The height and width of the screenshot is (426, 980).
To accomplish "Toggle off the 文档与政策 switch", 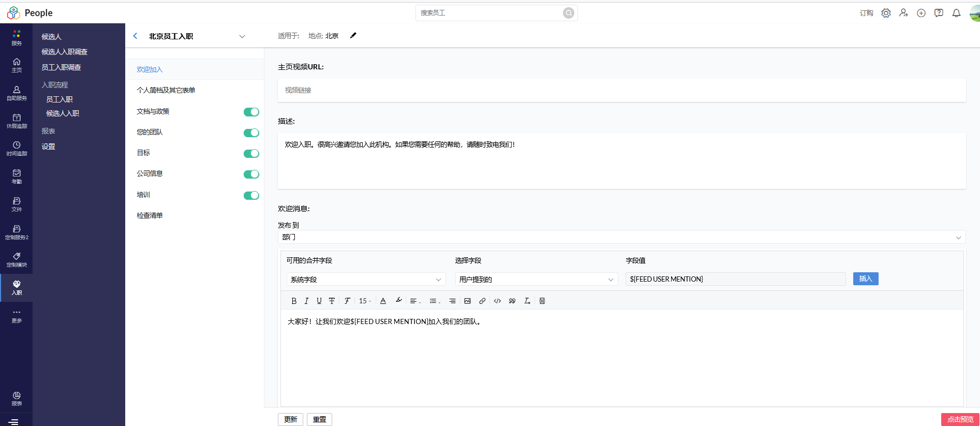I will click(x=251, y=112).
